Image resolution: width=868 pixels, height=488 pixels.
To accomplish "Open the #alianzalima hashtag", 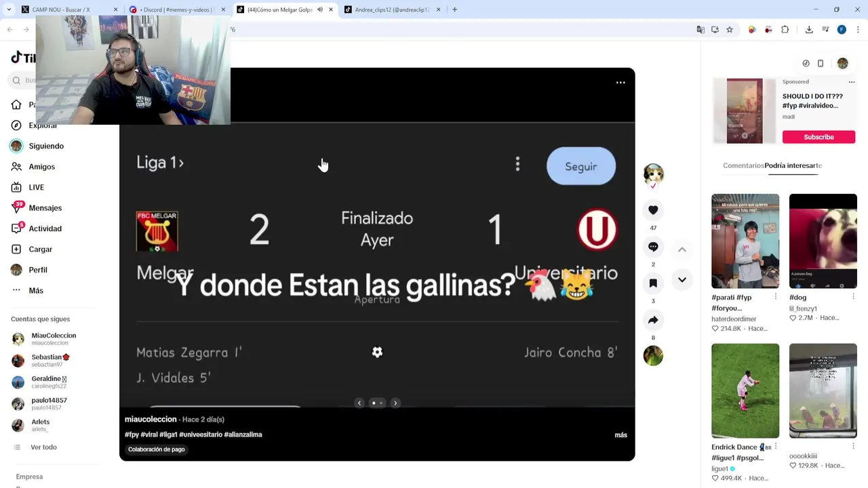I will [243, 434].
